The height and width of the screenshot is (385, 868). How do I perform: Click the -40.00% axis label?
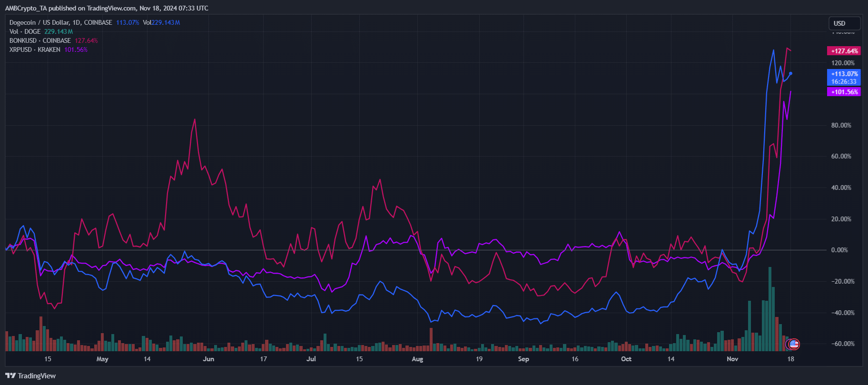pos(843,313)
